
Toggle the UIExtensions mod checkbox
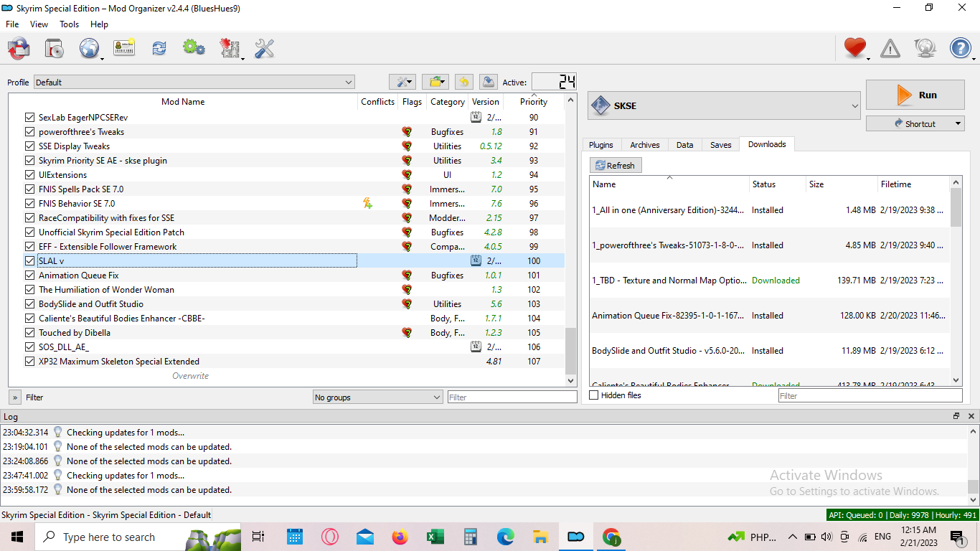pos(29,175)
